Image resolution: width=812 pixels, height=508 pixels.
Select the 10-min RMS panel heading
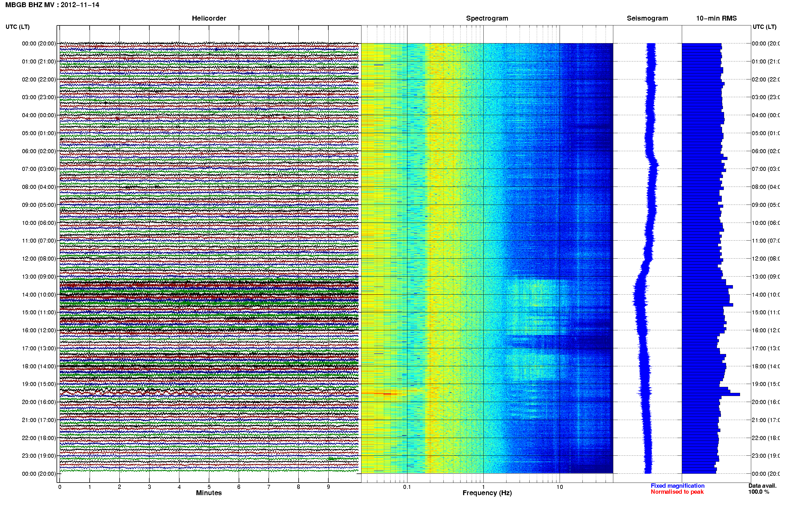point(716,18)
